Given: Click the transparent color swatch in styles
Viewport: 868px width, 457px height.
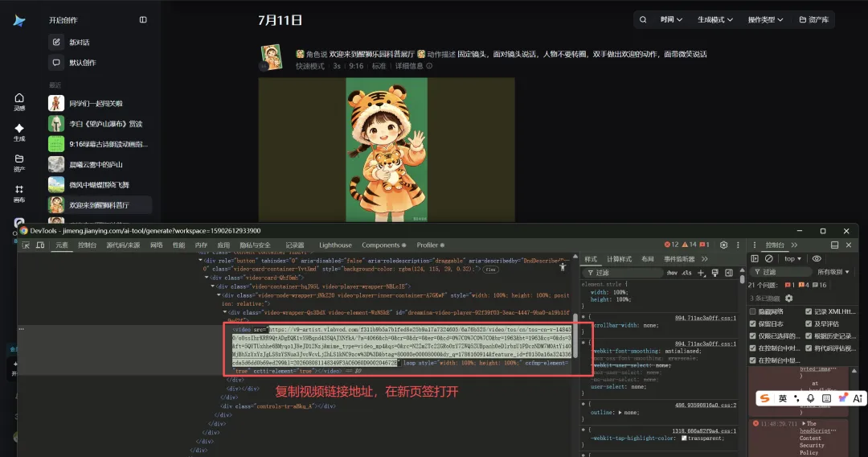Looking at the screenshot, I should click(x=684, y=438).
